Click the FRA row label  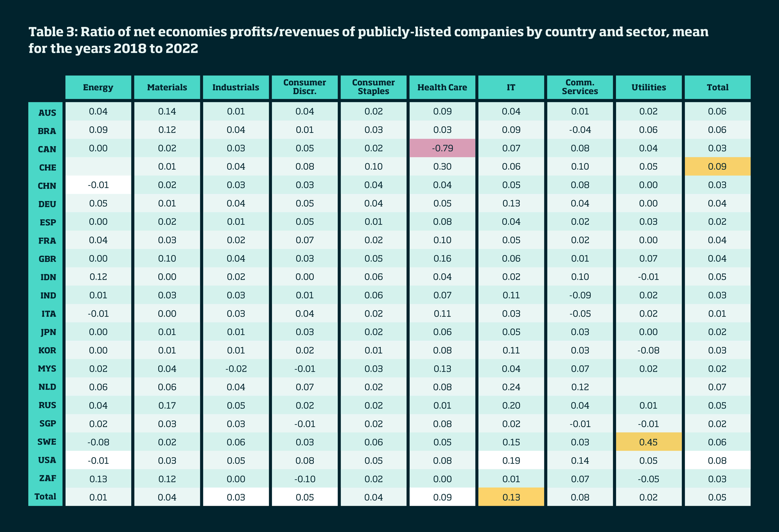click(x=47, y=241)
